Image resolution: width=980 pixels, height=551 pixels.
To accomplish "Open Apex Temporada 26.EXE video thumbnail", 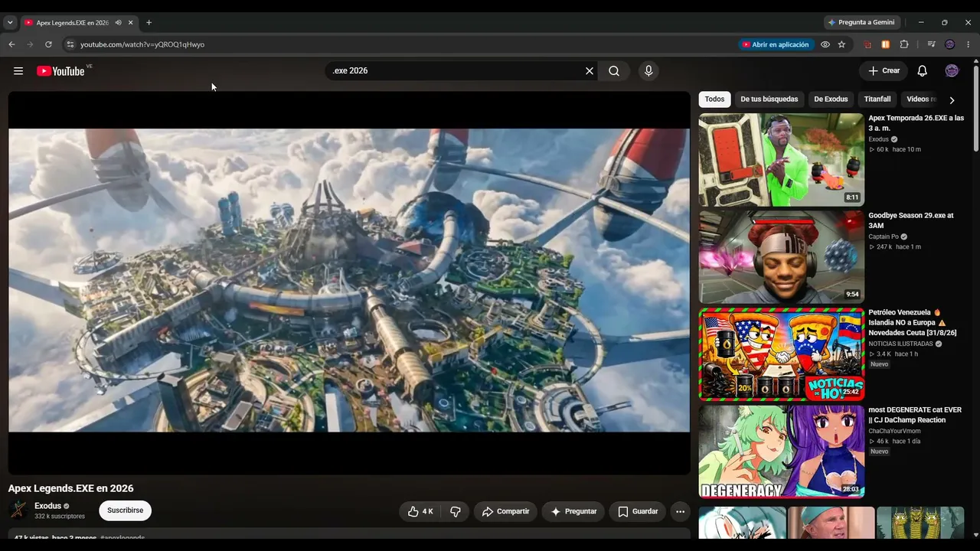I will [781, 160].
